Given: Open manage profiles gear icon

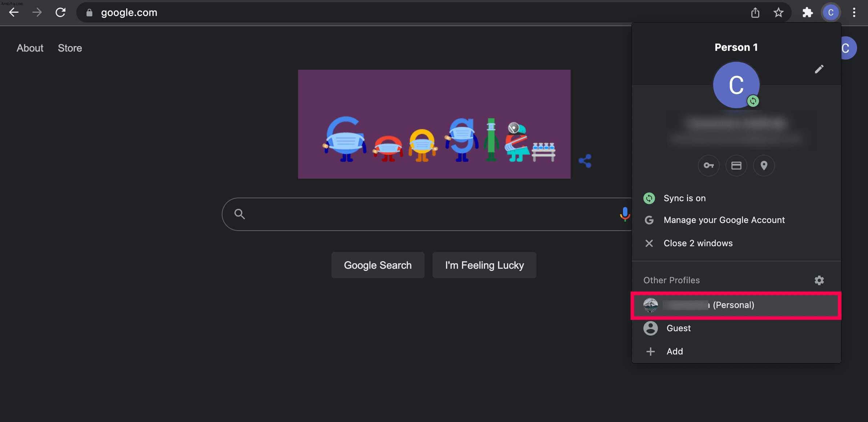Looking at the screenshot, I should tap(819, 280).
